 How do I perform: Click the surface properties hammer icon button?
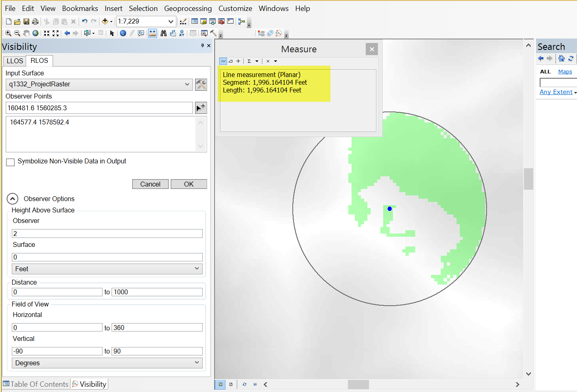201,84
